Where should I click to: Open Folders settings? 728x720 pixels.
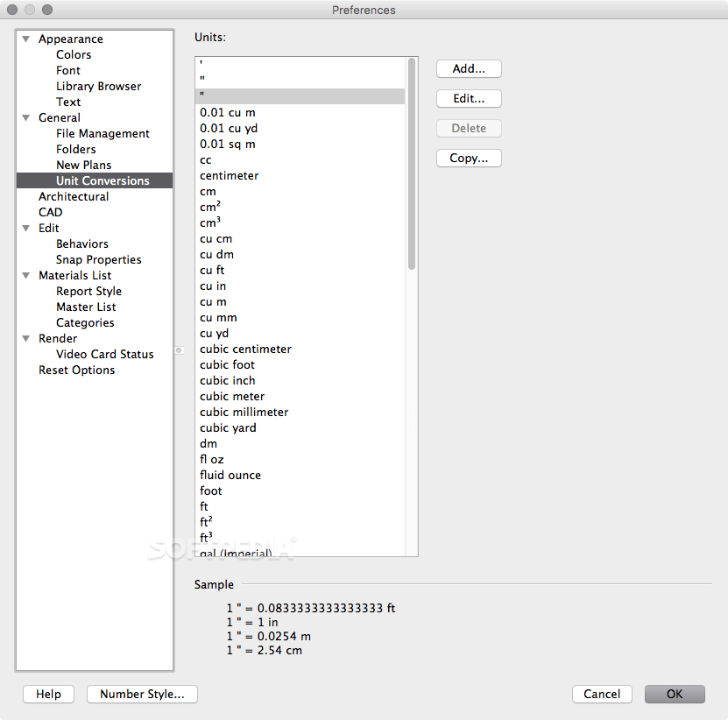(x=75, y=150)
